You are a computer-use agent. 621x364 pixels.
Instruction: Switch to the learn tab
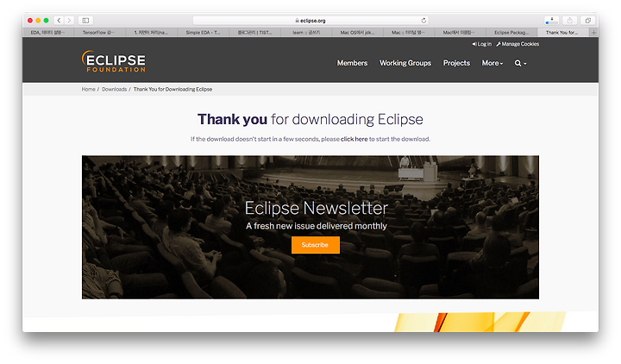[x=306, y=33]
